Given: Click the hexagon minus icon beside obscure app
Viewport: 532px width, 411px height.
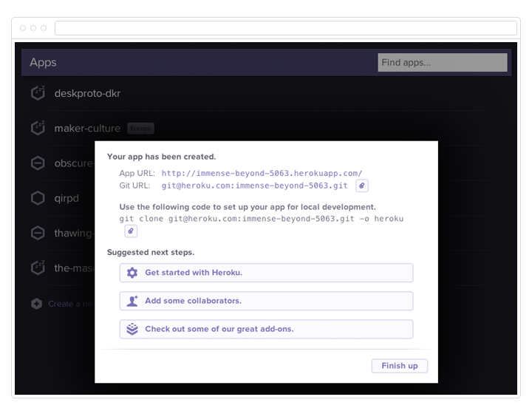Looking at the screenshot, I should coord(38,163).
